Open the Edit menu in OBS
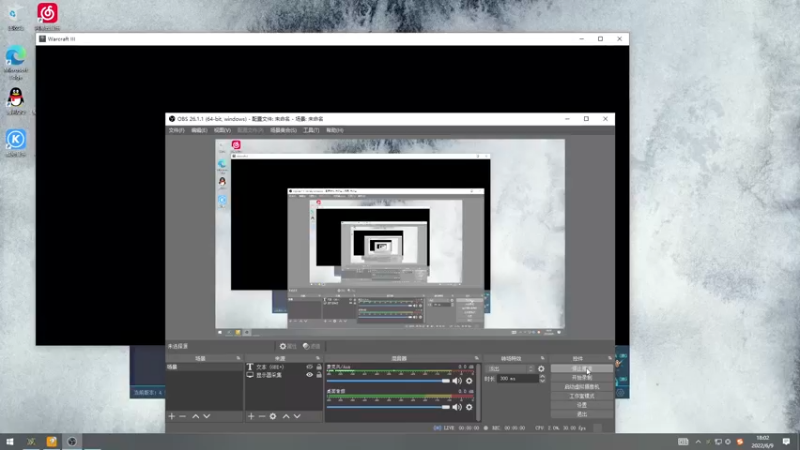 (x=199, y=131)
